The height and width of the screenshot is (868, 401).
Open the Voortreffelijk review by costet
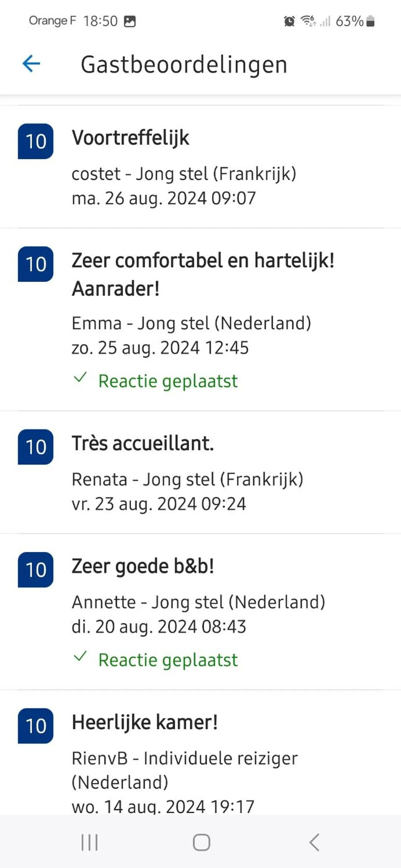(200, 167)
